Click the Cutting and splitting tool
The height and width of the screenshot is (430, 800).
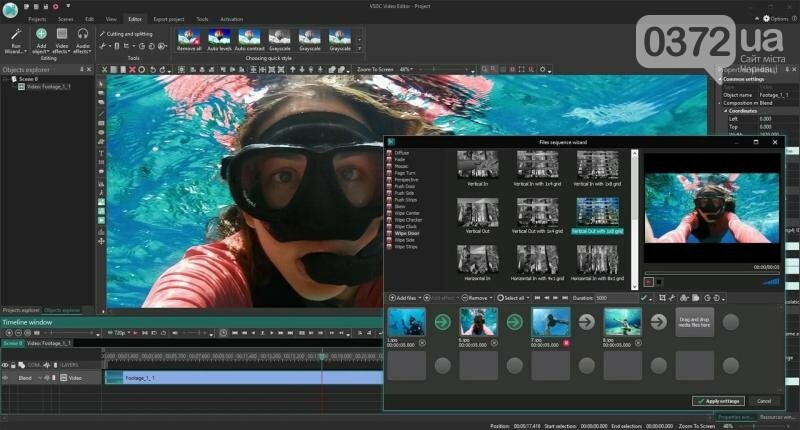click(x=126, y=34)
